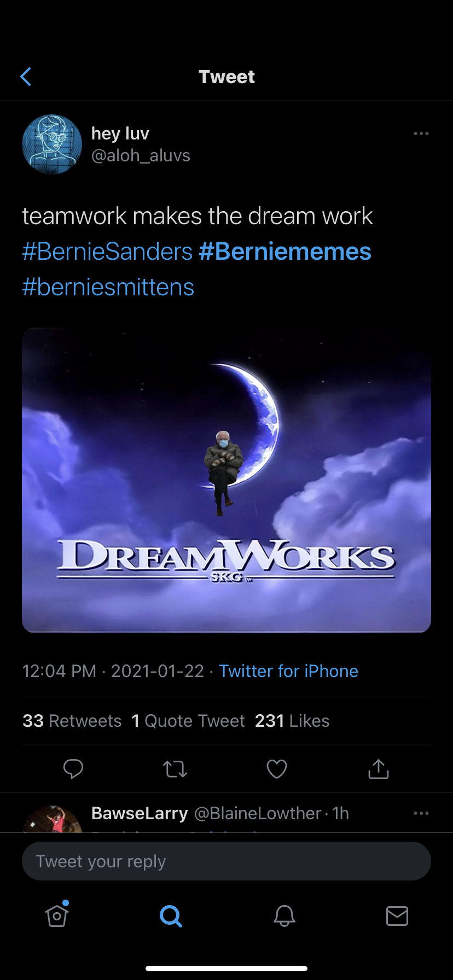Open hey luv's profile avatar
The width and height of the screenshot is (453, 980).
tap(52, 144)
